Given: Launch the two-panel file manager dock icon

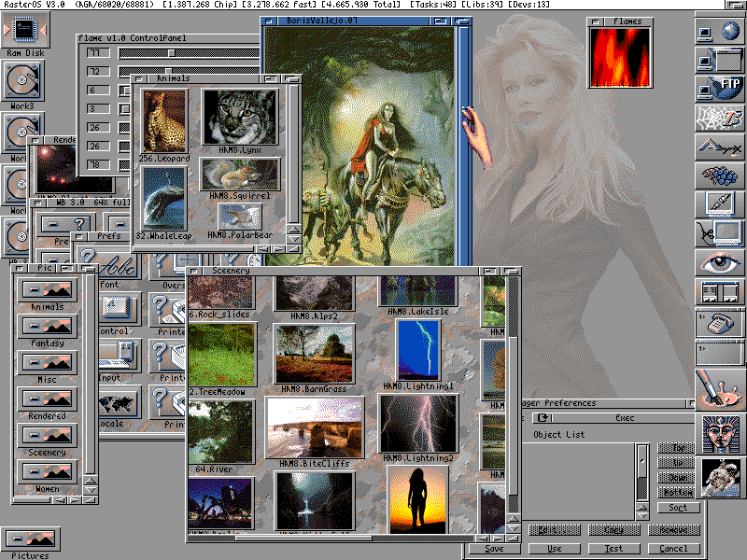Looking at the screenshot, I should click(x=719, y=292).
